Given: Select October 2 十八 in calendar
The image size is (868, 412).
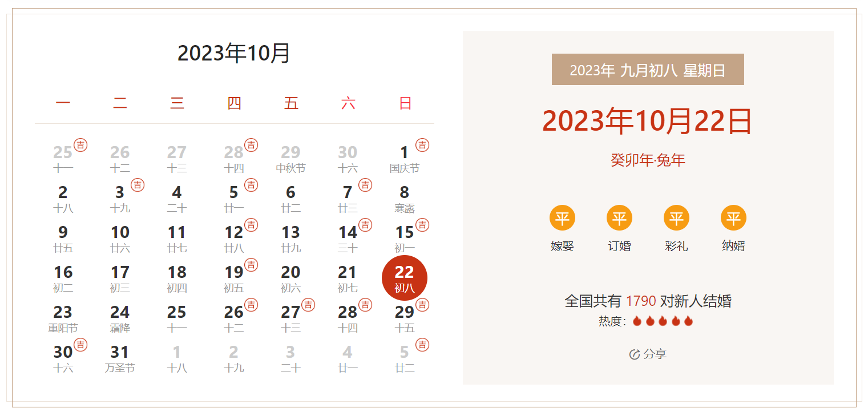Looking at the screenshot, I should tap(63, 199).
